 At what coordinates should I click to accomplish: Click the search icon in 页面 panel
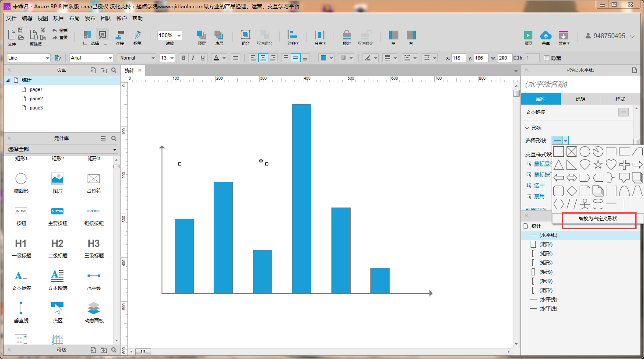tap(114, 70)
